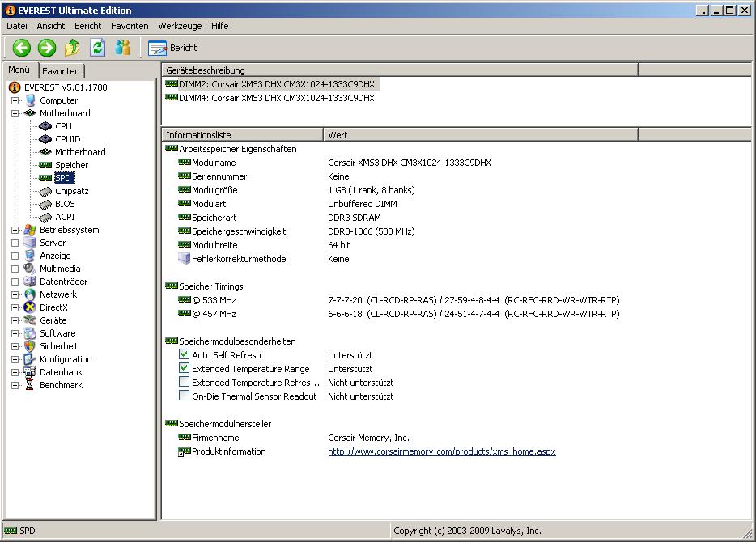Generate a report via the Bericht toolbar button

coord(172,48)
